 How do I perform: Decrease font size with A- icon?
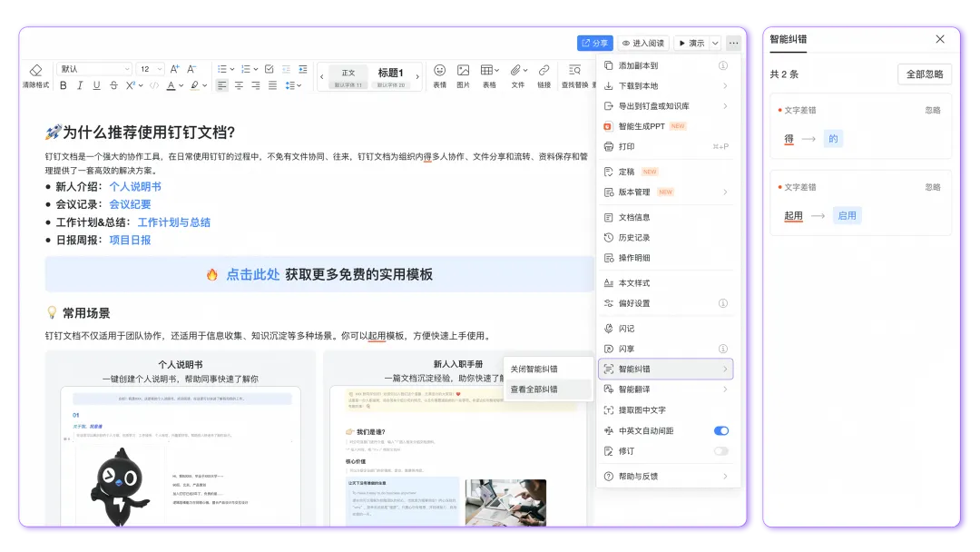tap(191, 69)
